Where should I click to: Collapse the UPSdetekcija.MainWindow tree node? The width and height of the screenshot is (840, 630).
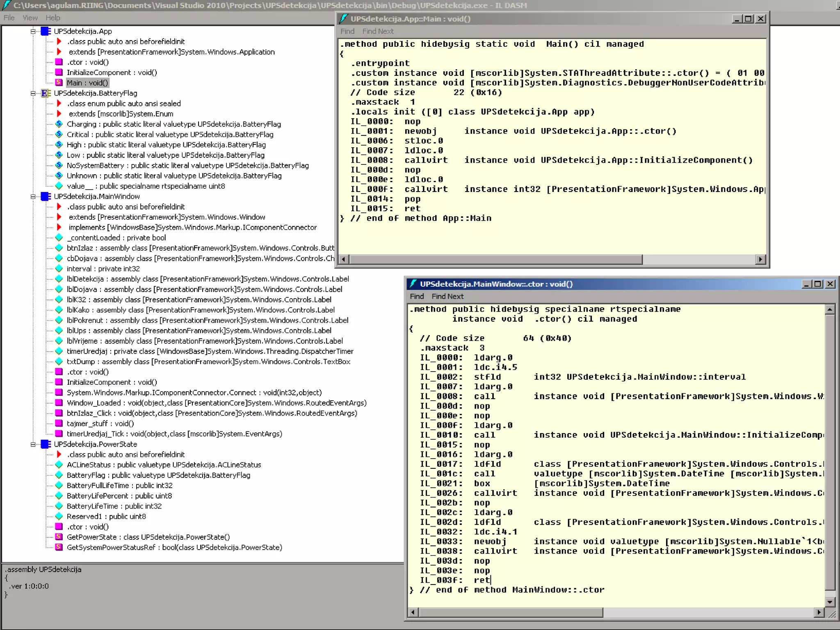pos(32,196)
